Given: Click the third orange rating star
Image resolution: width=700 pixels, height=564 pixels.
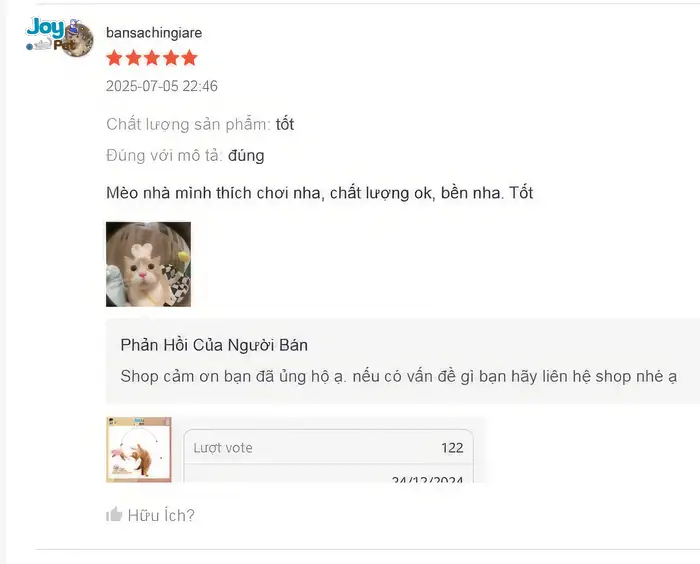Looking at the screenshot, I should point(152,58).
